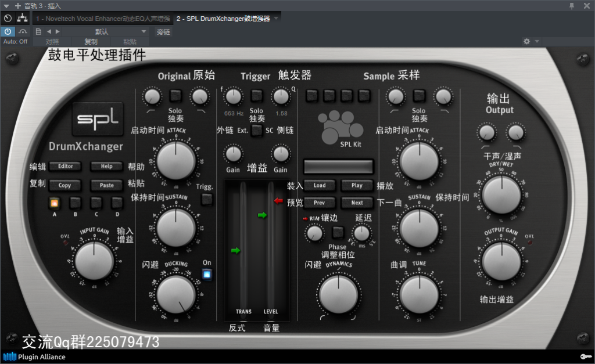Toggle the Ext. SC switch

[257, 131]
